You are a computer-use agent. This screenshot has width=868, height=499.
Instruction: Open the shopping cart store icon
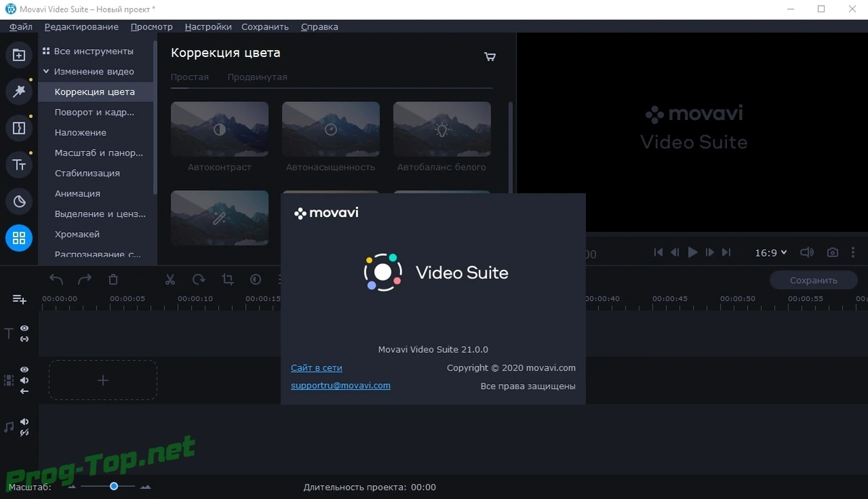click(x=490, y=56)
